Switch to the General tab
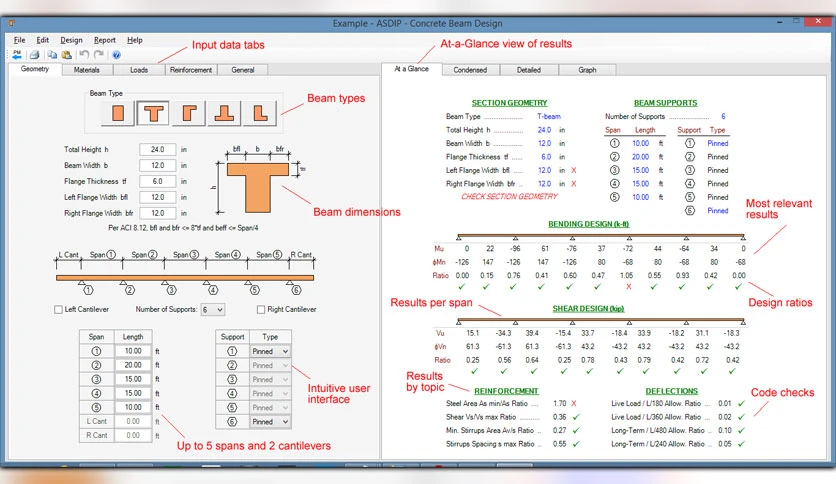This screenshot has height=484, width=836. click(x=243, y=70)
